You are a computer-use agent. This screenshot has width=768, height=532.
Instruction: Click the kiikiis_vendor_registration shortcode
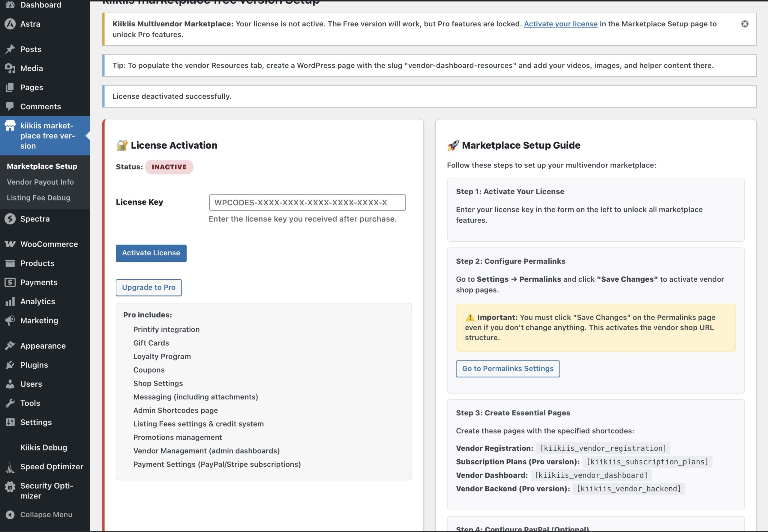(603, 448)
